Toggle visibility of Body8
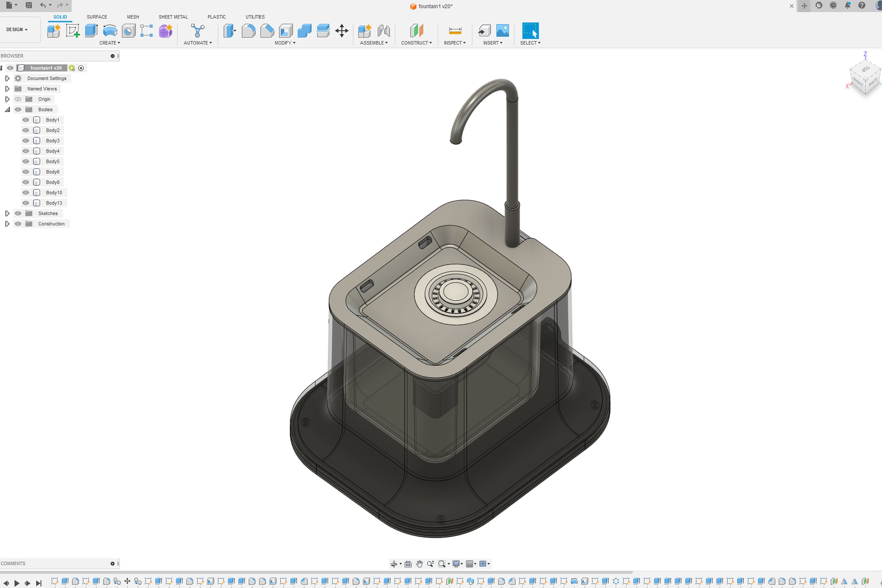 (x=25, y=182)
